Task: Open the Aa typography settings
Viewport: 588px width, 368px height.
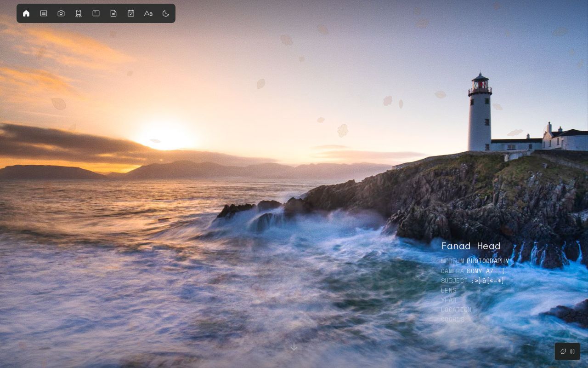Action: (148, 13)
